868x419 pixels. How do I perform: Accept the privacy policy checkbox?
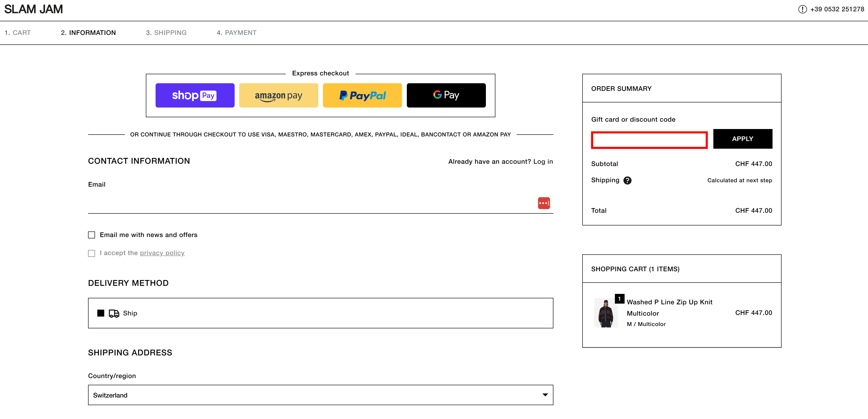pos(92,253)
